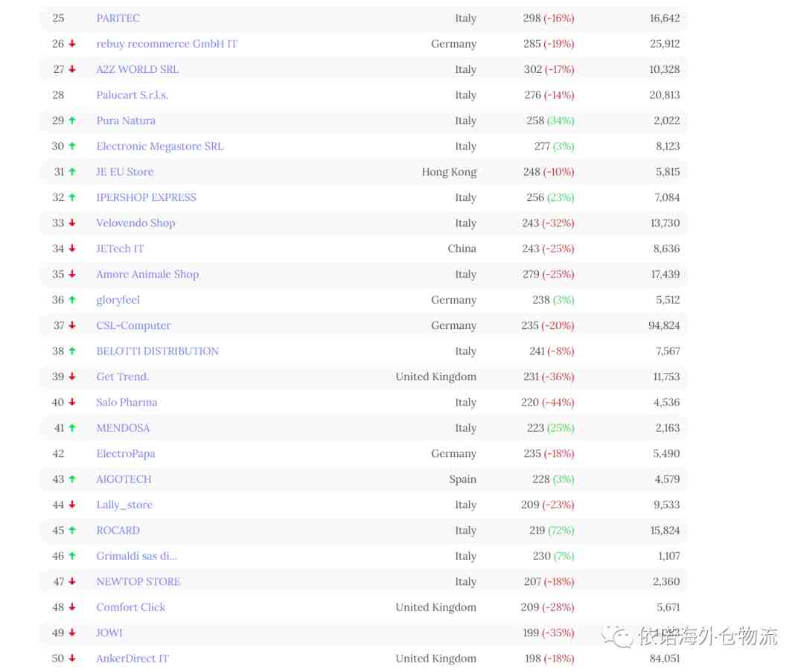Select the "84,051" value cell

(x=665, y=659)
